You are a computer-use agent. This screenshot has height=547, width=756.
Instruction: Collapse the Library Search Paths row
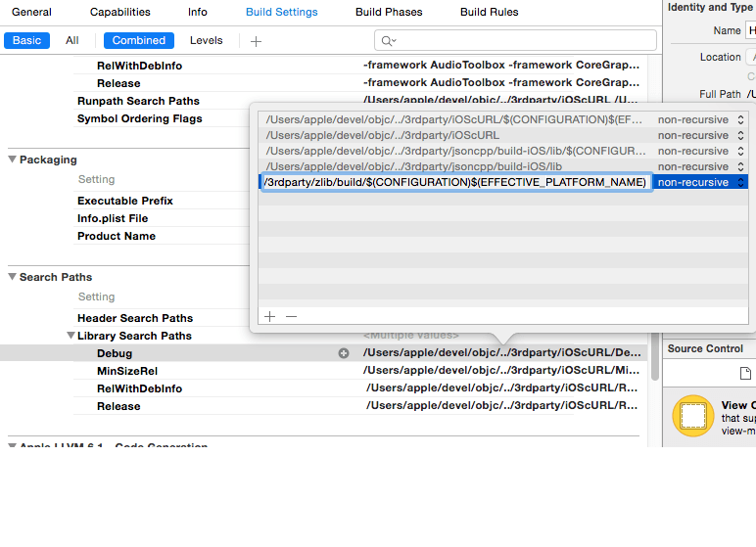point(71,336)
